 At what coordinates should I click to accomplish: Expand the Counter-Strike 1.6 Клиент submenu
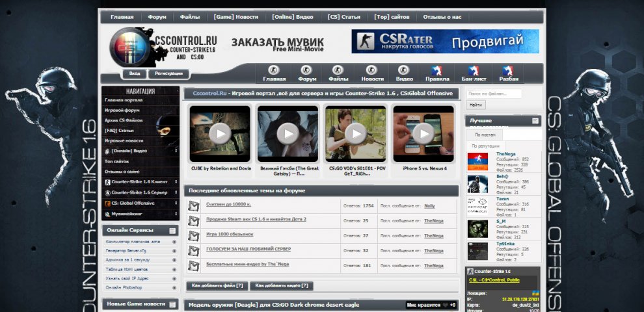click(x=176, y=183)
